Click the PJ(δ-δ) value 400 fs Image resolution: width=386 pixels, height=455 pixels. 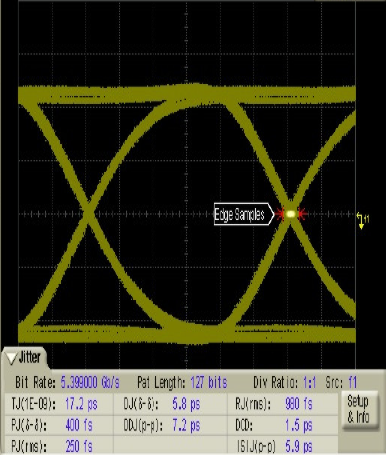[x=79, y=426]
